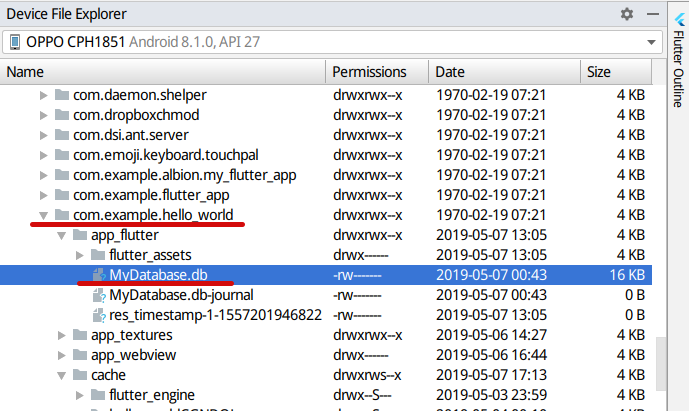Collapse the cache folder

pos(62,375)
